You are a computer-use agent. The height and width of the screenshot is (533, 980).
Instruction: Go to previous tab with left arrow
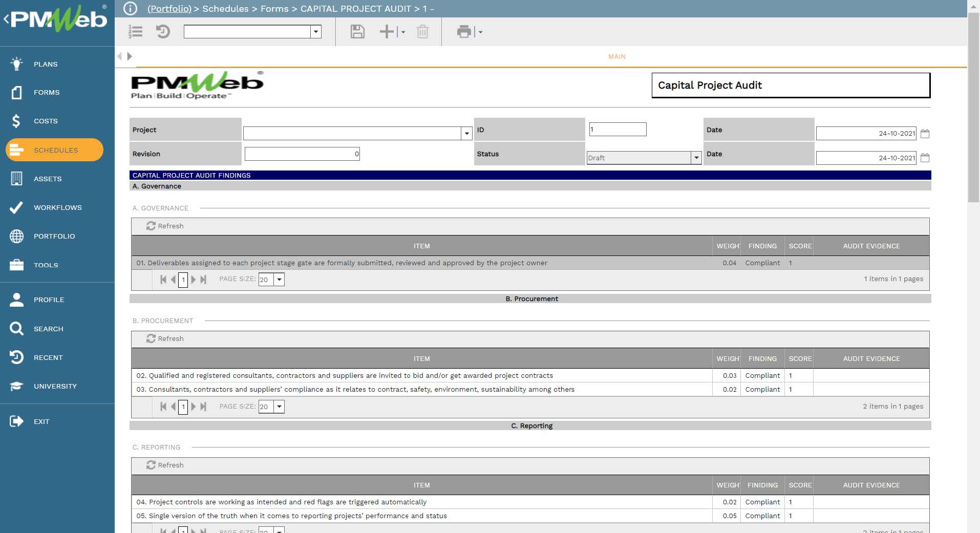pyautogui.click(x=119, y=56)
